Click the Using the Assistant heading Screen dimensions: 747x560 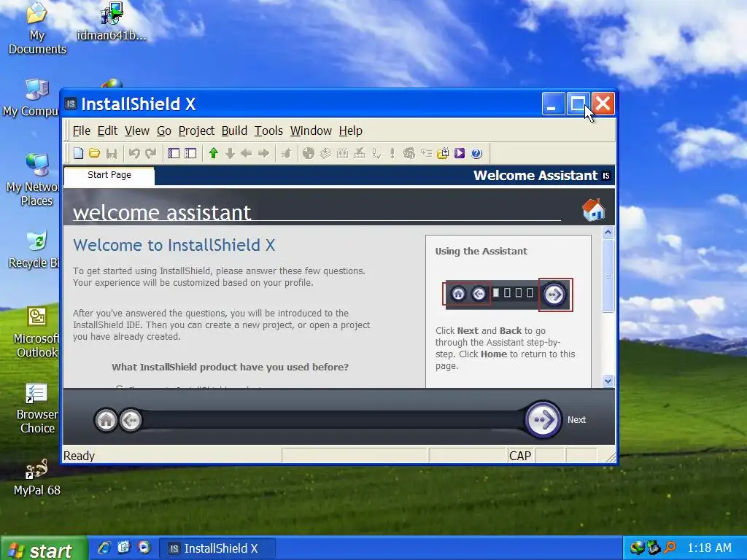point(481,252)
